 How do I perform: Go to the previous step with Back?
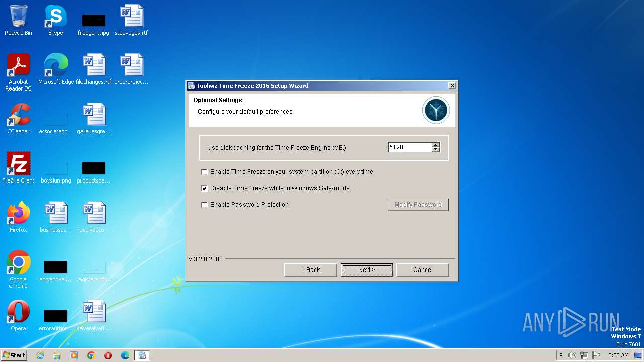pos(310,270)
